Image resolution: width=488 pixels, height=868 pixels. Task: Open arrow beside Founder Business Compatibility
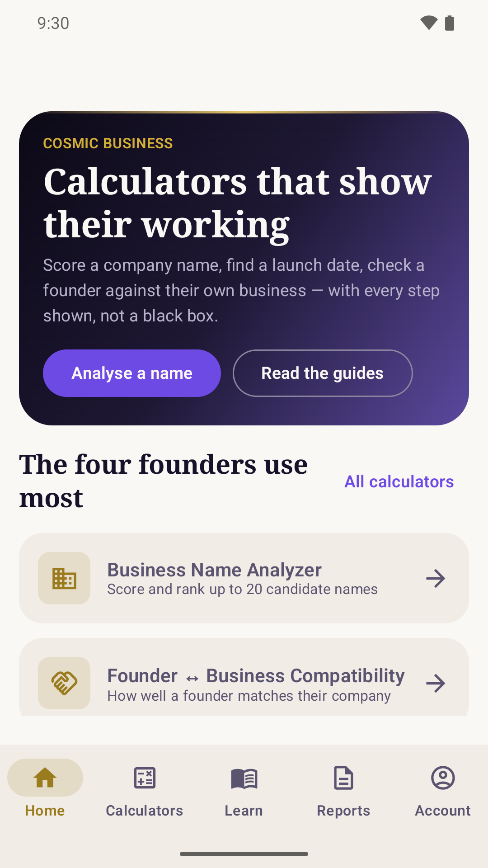click(436, 683)
